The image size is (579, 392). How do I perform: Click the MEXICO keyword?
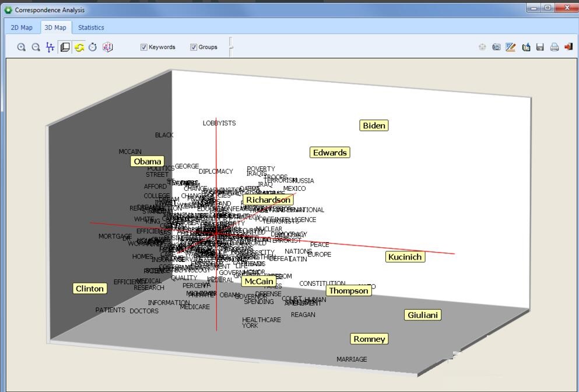pyautogui.click(x=294, y=188)
